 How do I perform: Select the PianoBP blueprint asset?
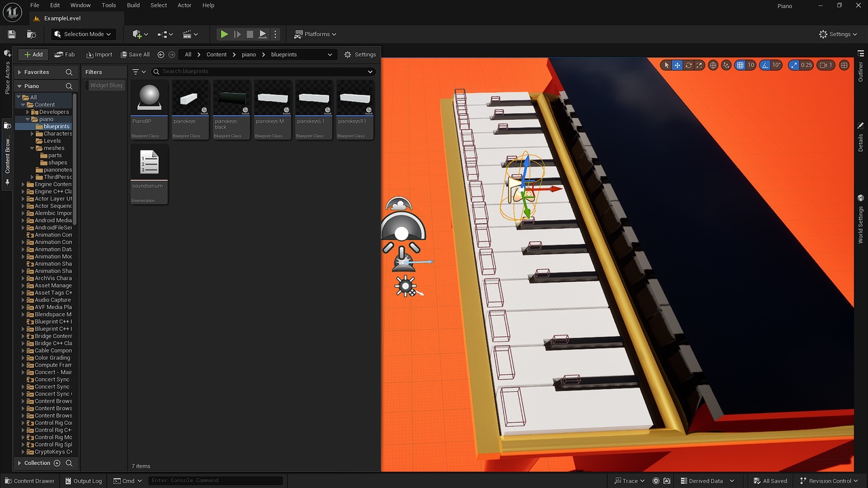(149, 110)
